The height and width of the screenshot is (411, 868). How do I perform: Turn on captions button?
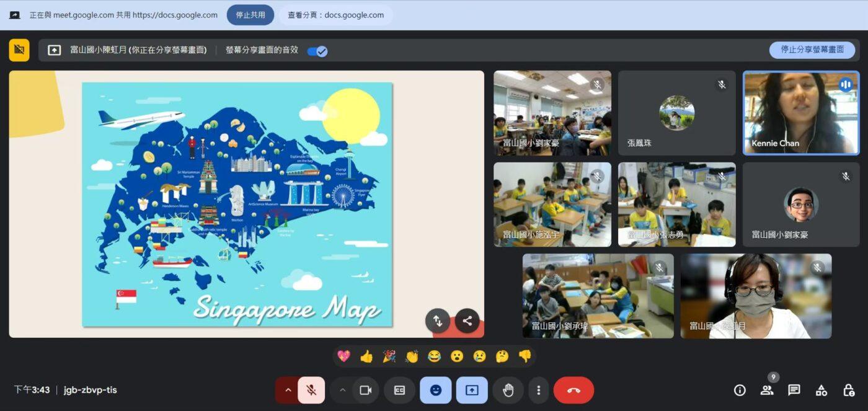pos(400,390)
